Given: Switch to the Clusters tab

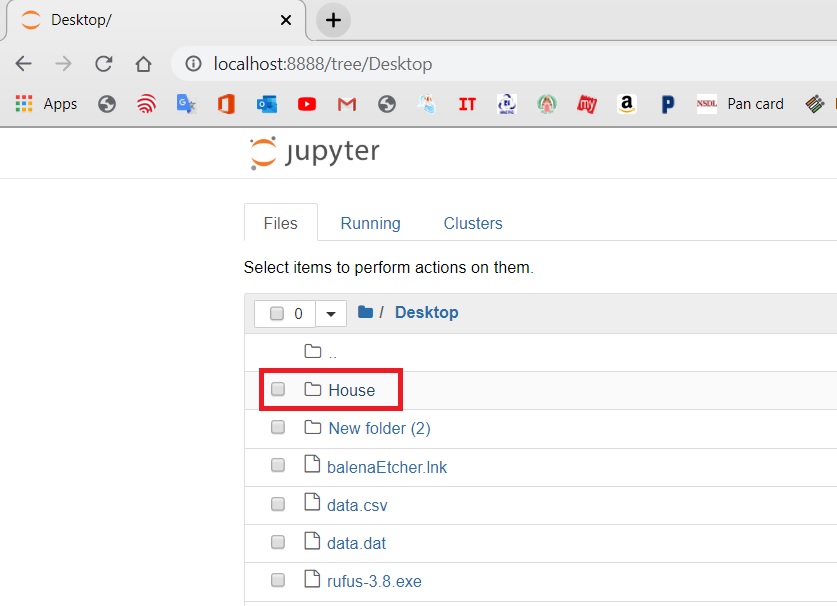Looking at the screenshot, I should [473, 223].
